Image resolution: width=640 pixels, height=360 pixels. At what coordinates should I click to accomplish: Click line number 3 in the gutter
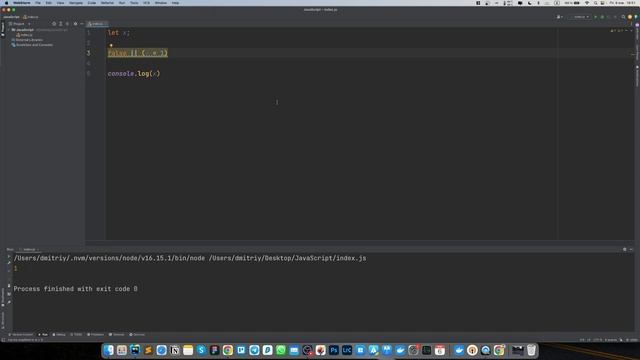coord(89,53)
